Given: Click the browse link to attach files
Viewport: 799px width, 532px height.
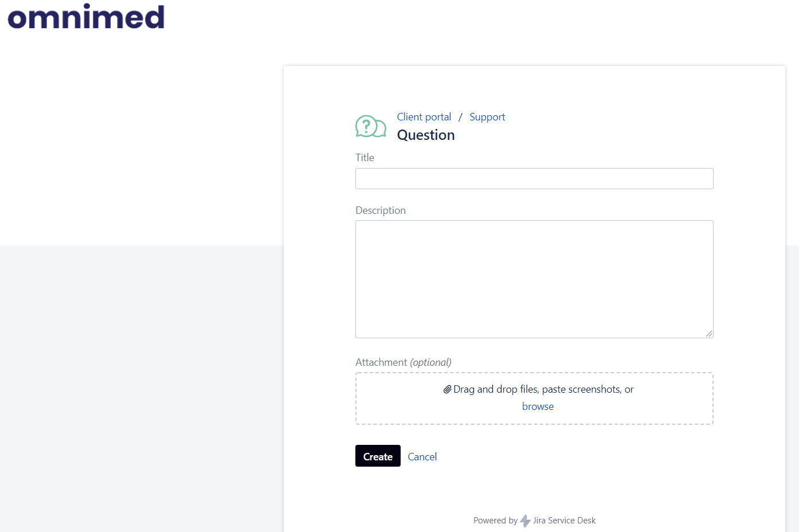Looking at the screenshot, I should point(538,406).
